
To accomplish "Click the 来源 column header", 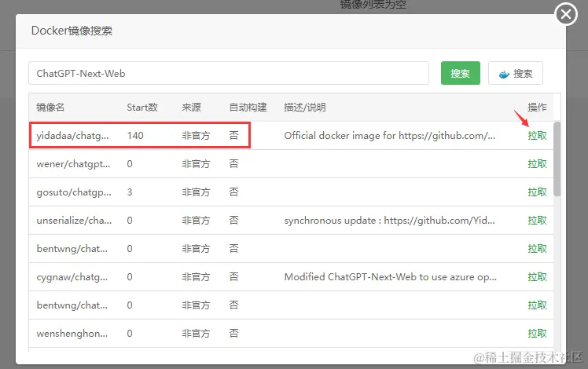I will coord(191,108).
